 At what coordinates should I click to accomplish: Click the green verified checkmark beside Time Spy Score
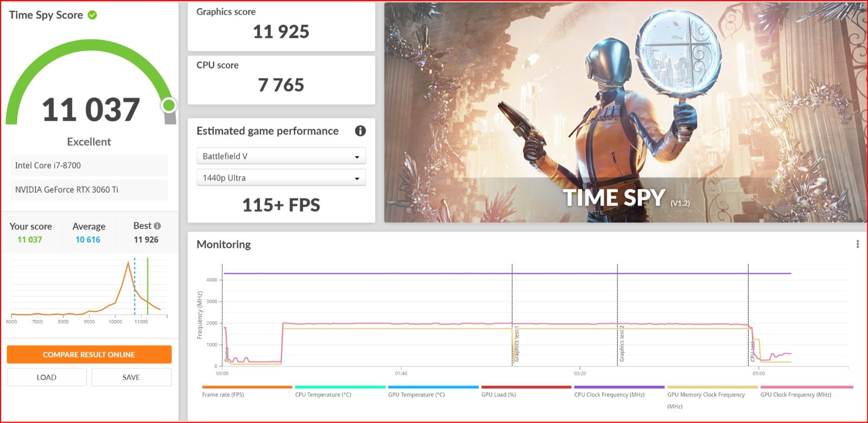pos(92,15)
